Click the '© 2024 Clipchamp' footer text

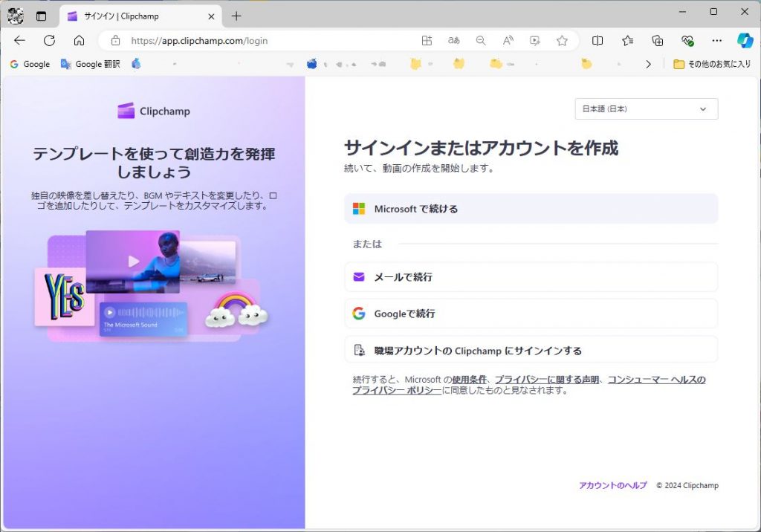687,485
